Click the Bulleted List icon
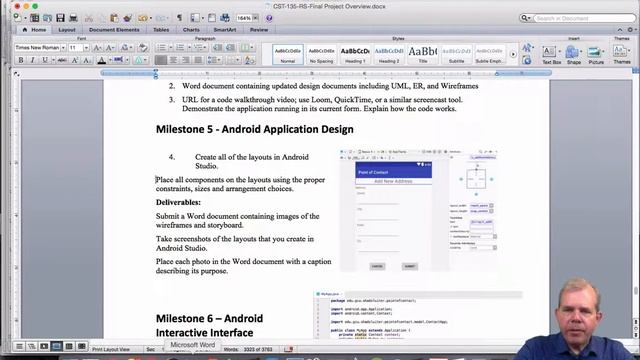Screen dimensions: 640x360 tap(162, 48)
